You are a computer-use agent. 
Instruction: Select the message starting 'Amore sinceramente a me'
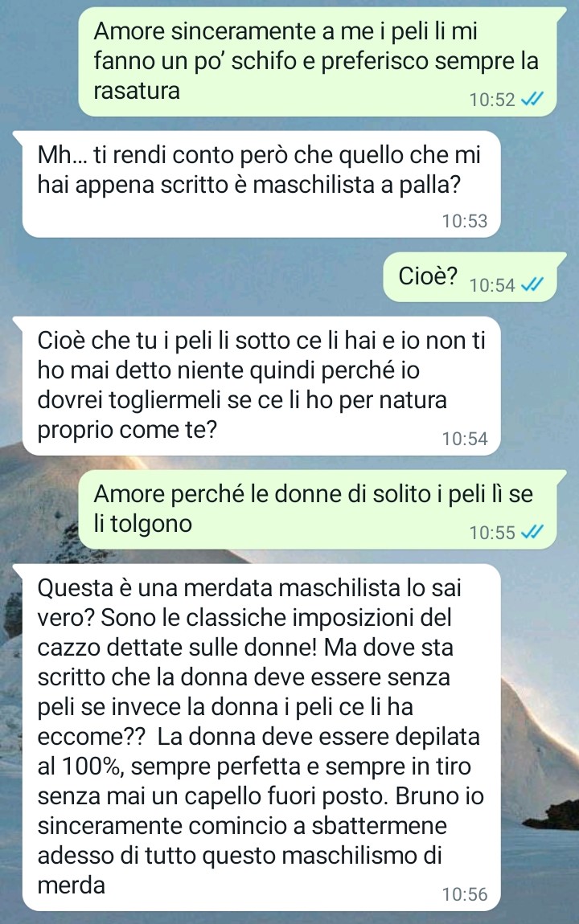click(322, 62)
